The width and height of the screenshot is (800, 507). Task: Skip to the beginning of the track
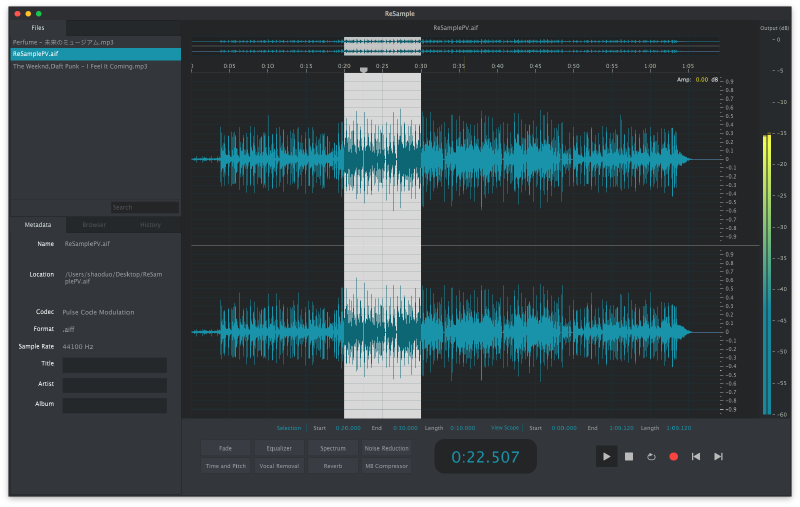coord(696,456)
